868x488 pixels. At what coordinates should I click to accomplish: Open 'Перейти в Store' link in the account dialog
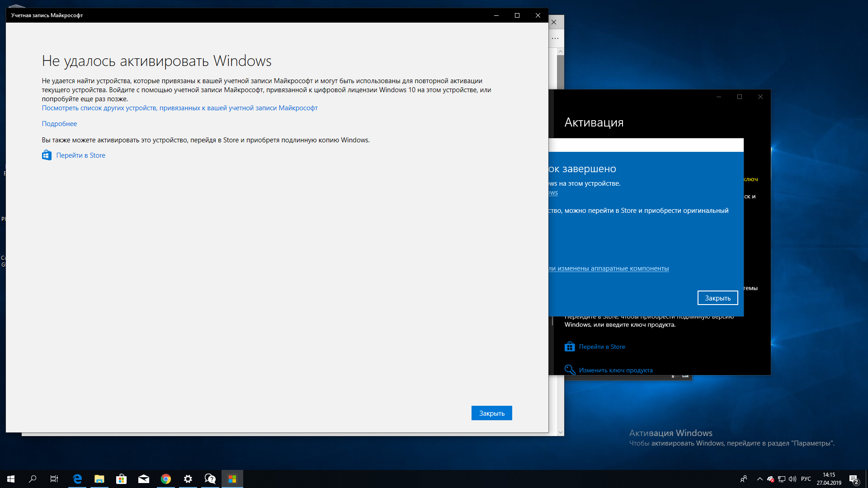coord(80,155)
